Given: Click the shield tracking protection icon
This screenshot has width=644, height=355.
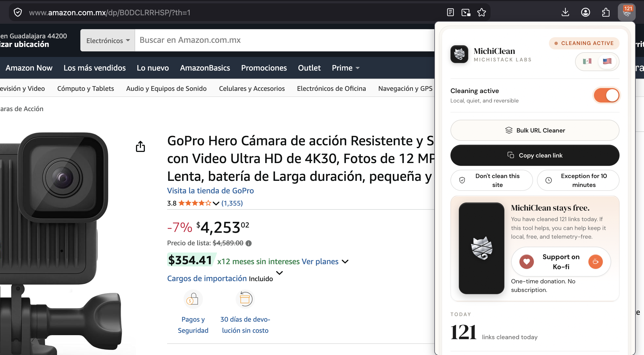Looking at the screenshot, I should click(x=18, y=12).
